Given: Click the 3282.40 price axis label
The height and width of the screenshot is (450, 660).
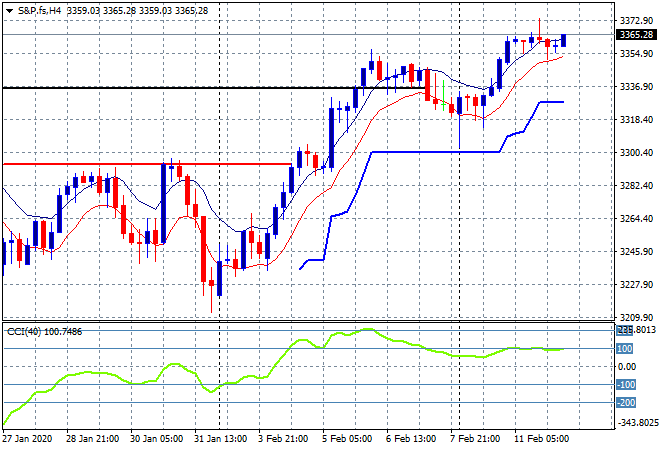Looking at the screenshot, I should coord(636,186).
